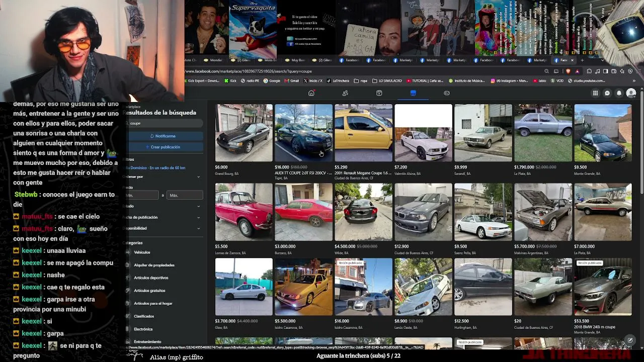
Task: Open the Facebook apps grid menu
Action: click(595, 93)
